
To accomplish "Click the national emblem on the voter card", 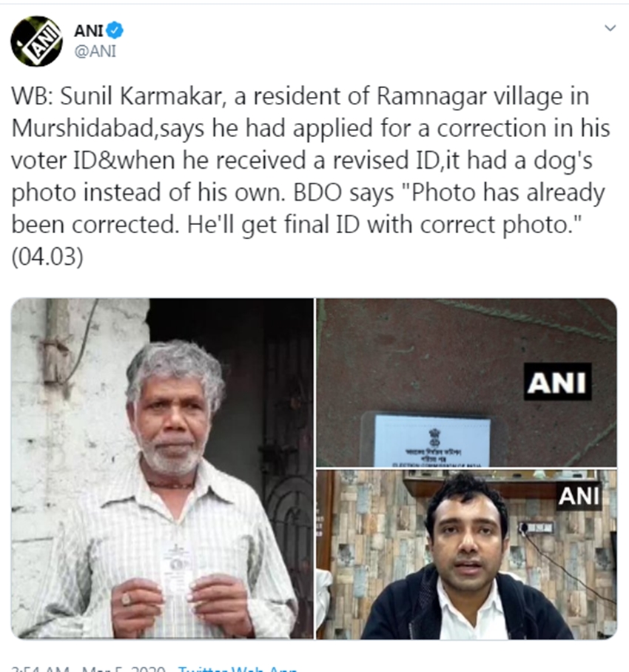I will click(x=434, y=437).
